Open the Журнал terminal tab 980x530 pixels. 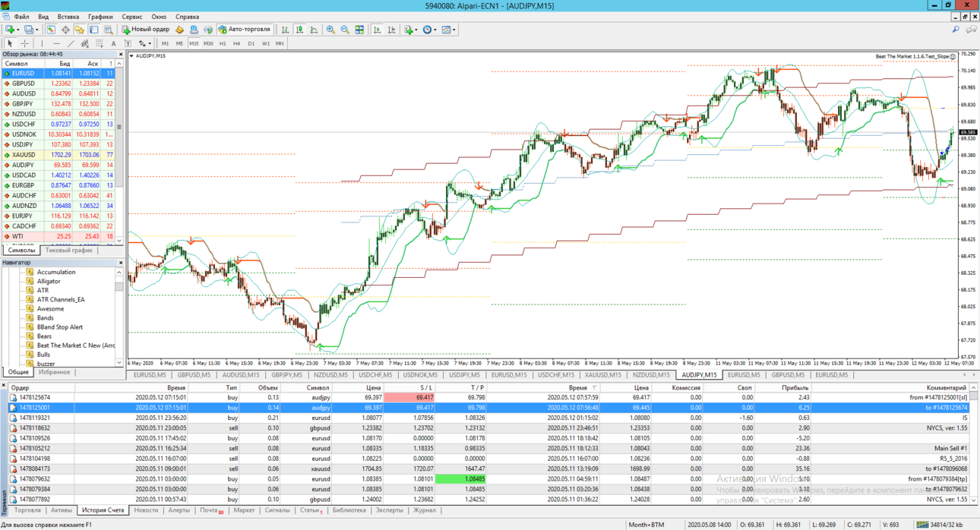(424, 510)
